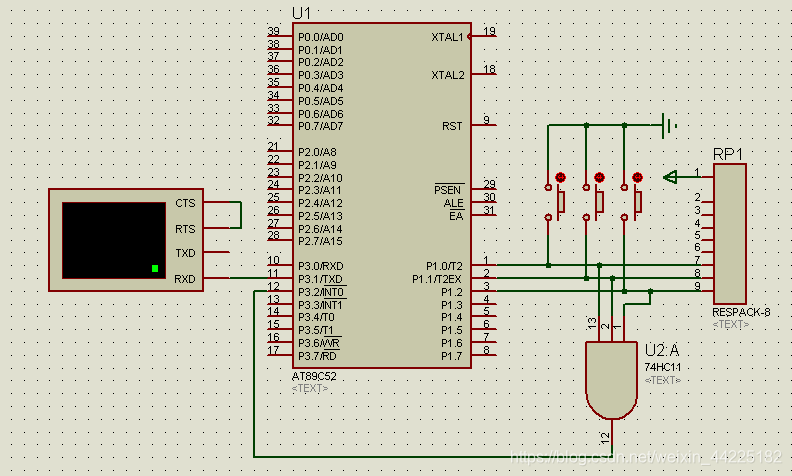This screenshot has width=792, height=476.
Task: Click the power arrow terminal at RP1 pin 1
Action: pyautogui.click(x=670, y=177)
